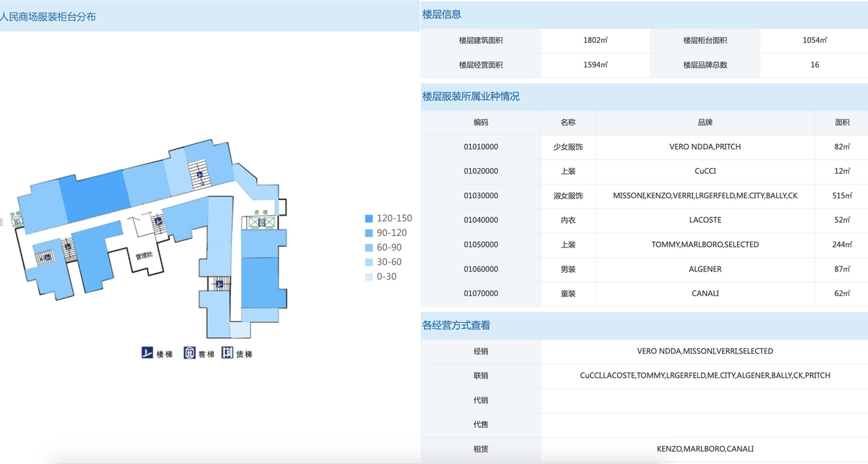The height and width of the screenshot is (464, 868).
Task: Click the 楼层经营面积 label cell
Action: tap(481, 65)
